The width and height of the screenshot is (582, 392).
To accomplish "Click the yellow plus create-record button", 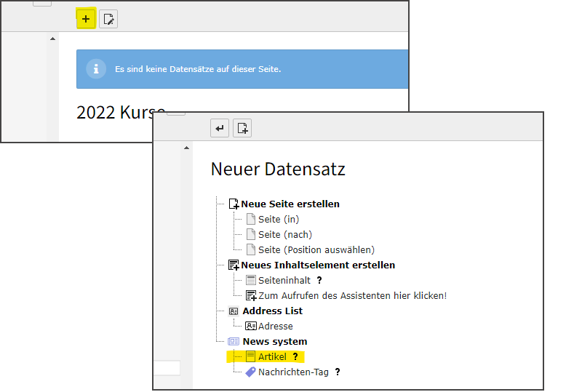I will (86, 19).
